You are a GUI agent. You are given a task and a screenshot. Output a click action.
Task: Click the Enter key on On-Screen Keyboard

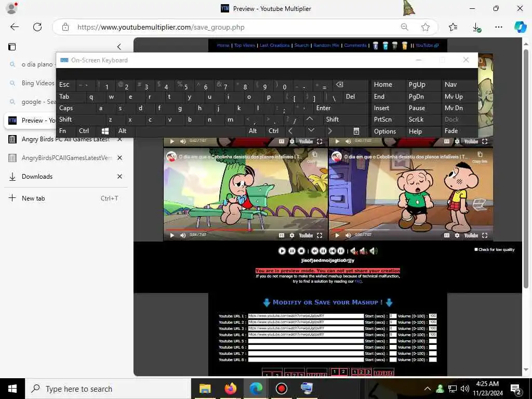pyautogui.click(x=323, y=108)
